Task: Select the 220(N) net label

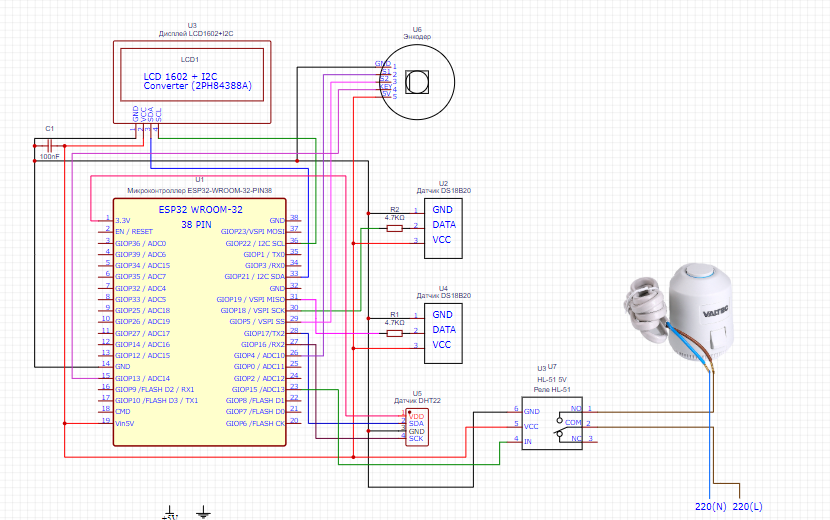Action: coord(710,507)
